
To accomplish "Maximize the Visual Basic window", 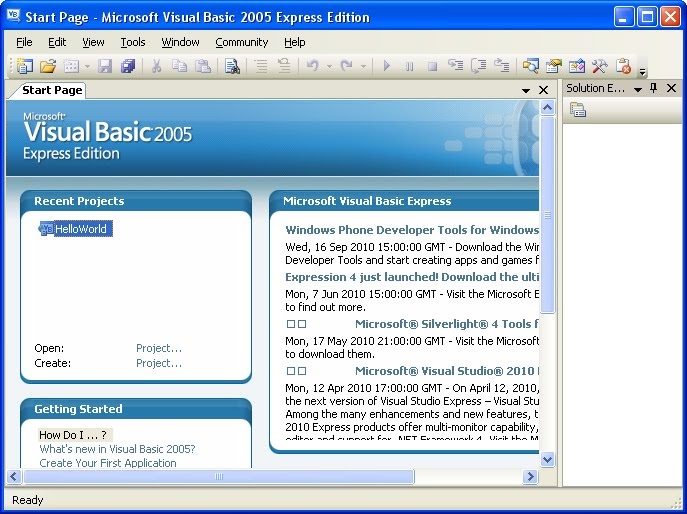I will (647, 17).
